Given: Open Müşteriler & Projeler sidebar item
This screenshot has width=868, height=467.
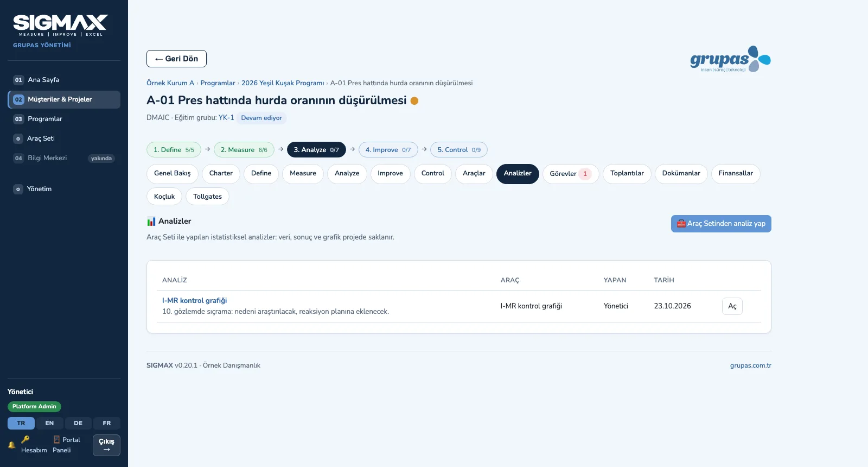Looking at the screenshot, I should point(64,99).
